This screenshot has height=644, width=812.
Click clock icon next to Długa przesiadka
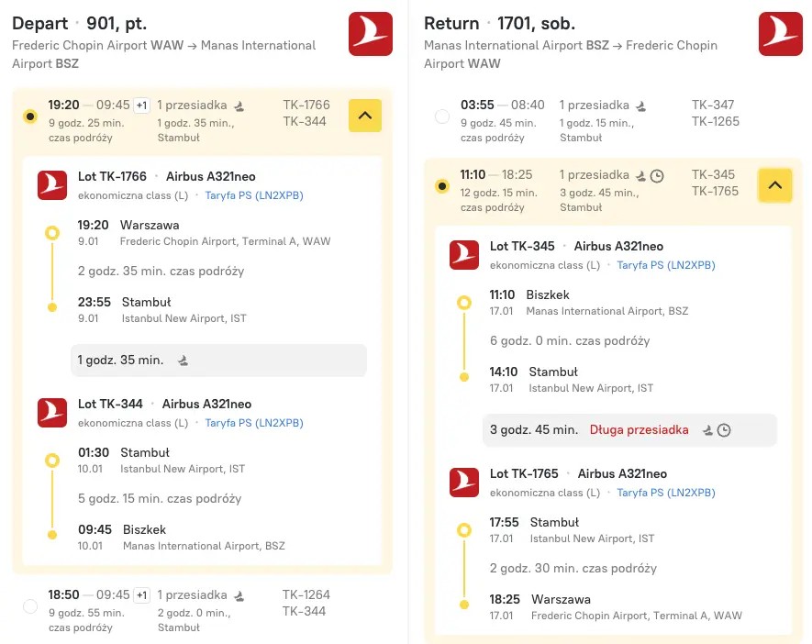coord(724,430)
